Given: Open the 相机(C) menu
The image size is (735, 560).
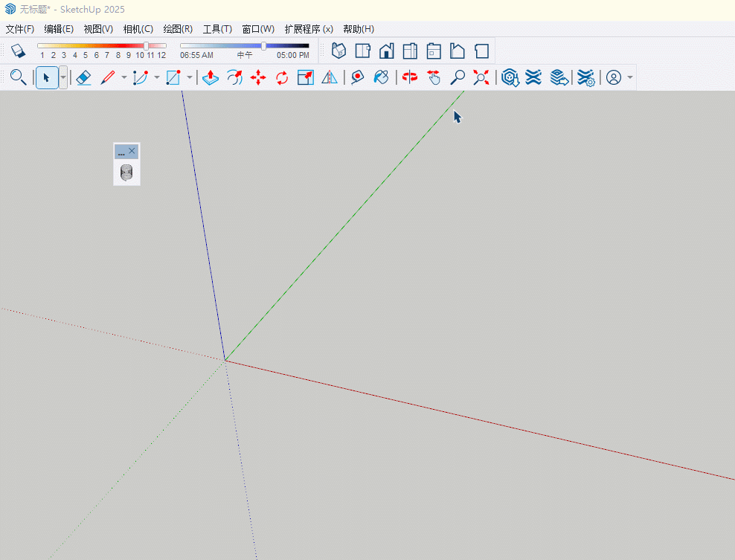Looking at the screenshot, I should (x=138, y=29).
